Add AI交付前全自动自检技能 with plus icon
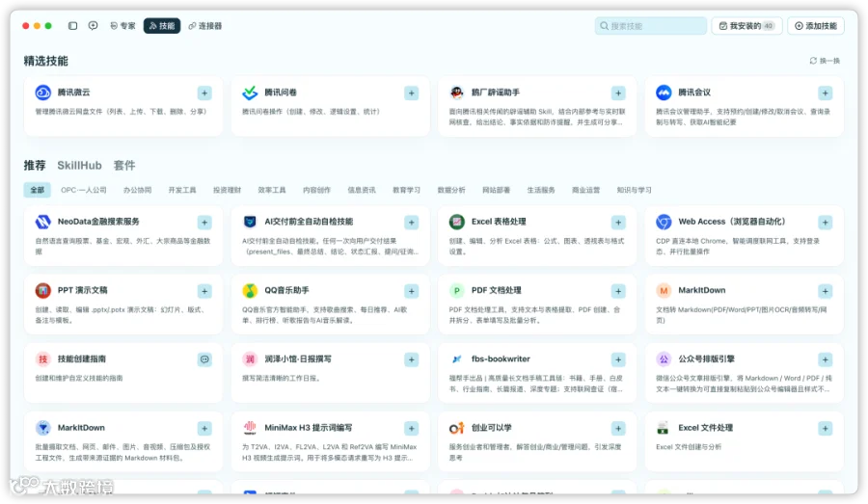868x504 pixels. pyautogui.click(x=411, y=223)
